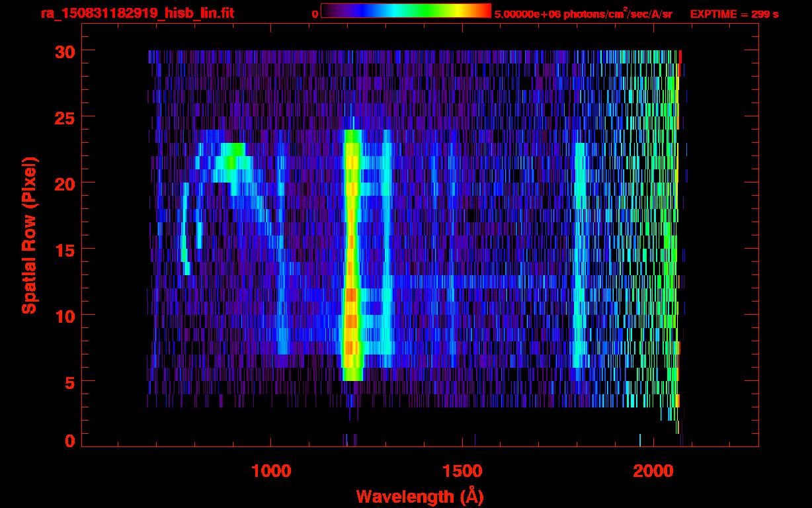Image resolution: width=812 pixels, height=508 pixels.
Task: Click the EXPTIME = 299 s text
Action: pyautogui.click(x=734, y=14)
